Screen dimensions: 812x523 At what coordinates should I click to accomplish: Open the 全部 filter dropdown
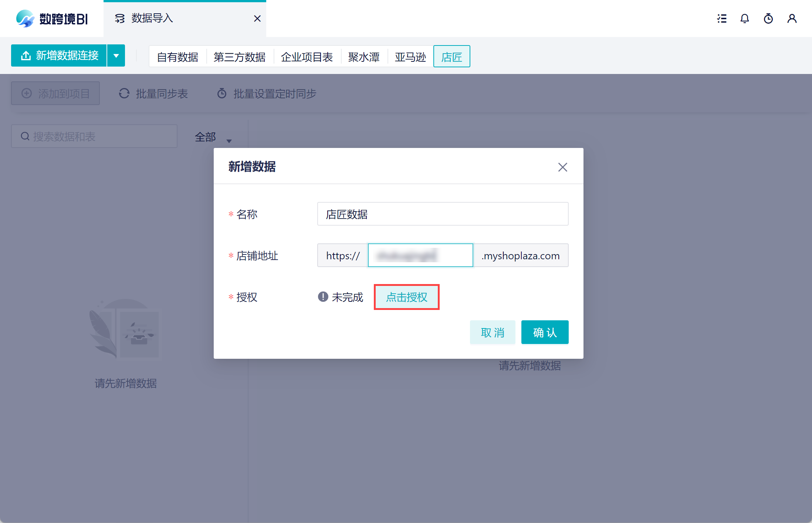[213, 137]
